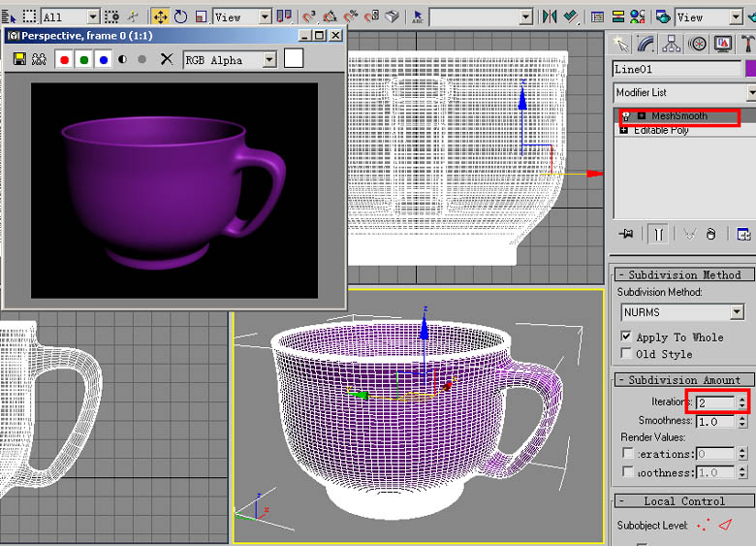The height and width of the screenshot is (546, 756).
Task: Toggle the blue channel display
Action: [x=103, y=59]
